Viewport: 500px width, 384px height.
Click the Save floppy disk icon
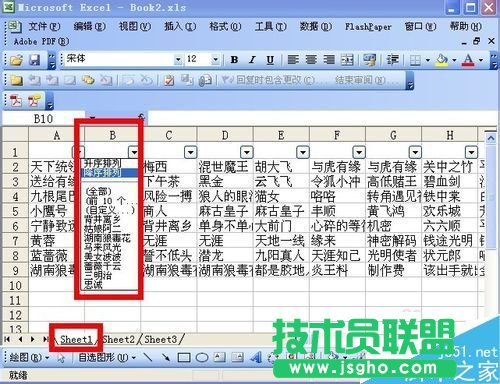coord(35,60)
